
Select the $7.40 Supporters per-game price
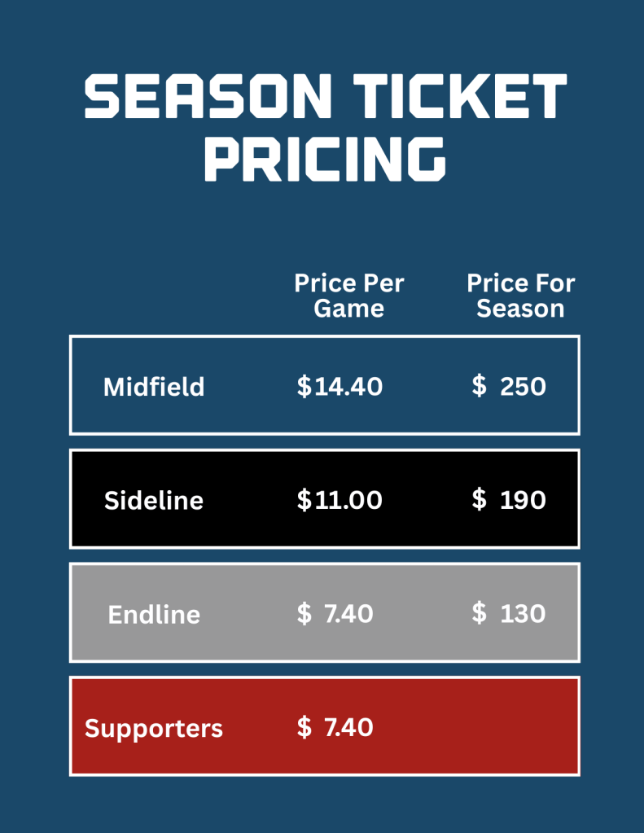point(335,727)
